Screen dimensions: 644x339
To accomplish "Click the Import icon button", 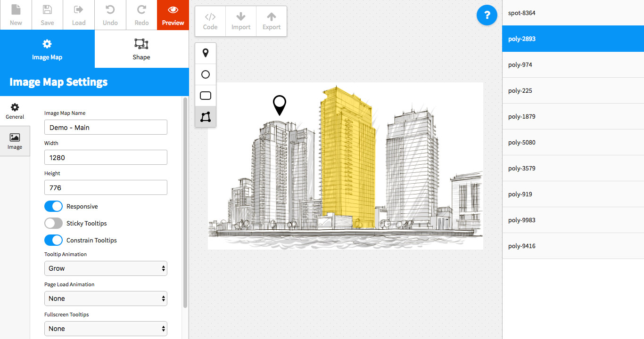I will 241,21.
